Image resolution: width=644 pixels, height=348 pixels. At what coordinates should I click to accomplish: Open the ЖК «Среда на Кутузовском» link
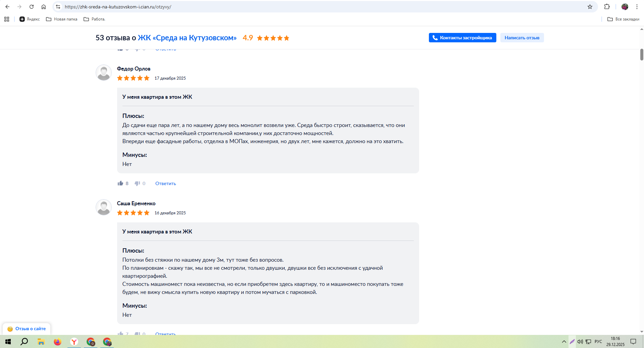[187, 38]
